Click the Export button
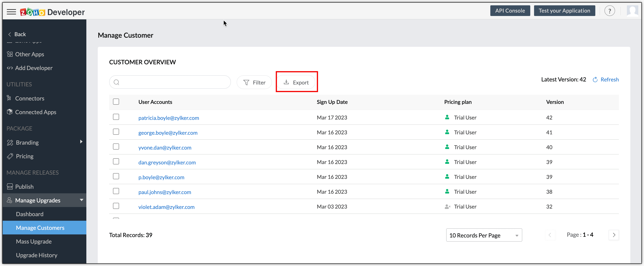The image size is (644, 266). pyautogui.click(x=296, y=82)
